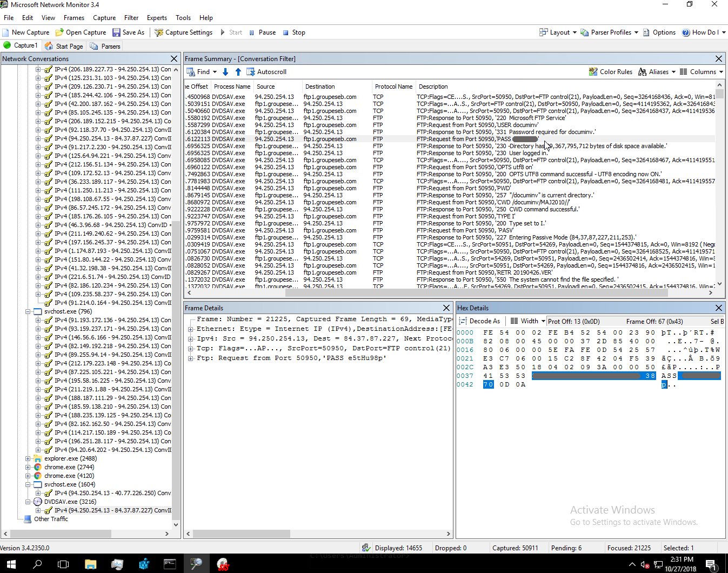Switch to the Parsers tab
This screenshot has width=728, height=573.
coord(105,46)
